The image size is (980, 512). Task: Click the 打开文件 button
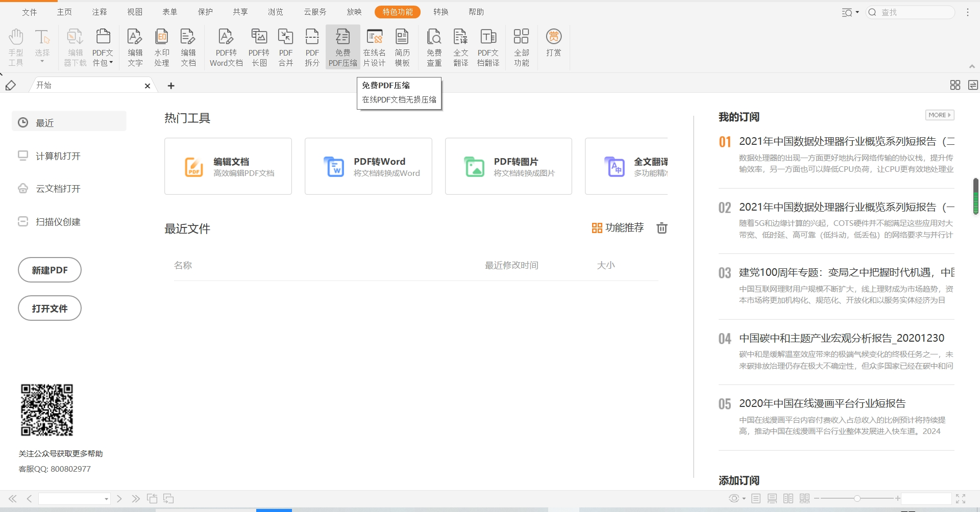49,308
